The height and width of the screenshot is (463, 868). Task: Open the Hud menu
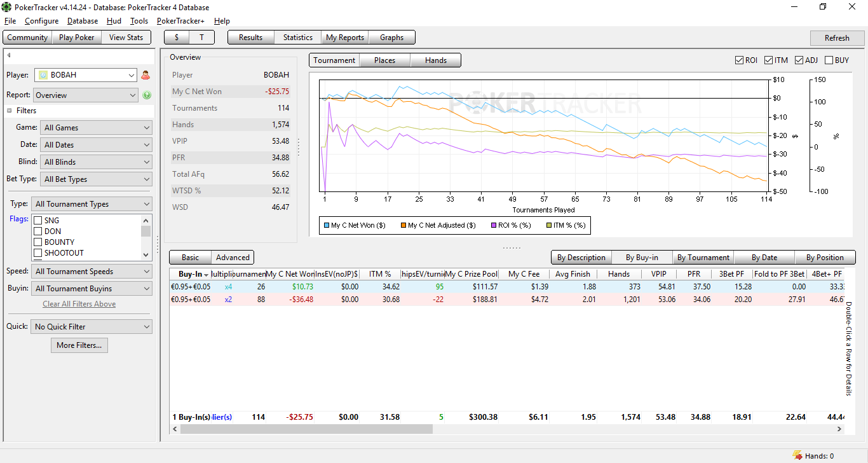pyautogui.click(x=114, y=21)
